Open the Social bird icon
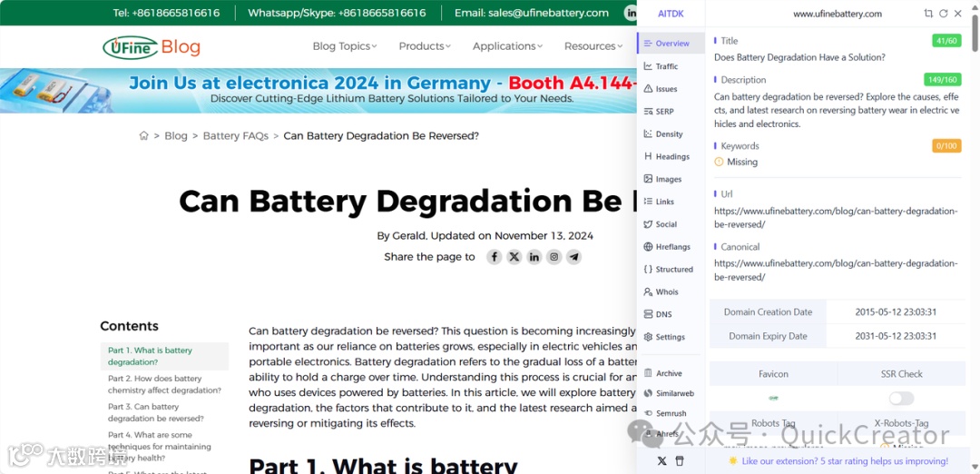This screenshot has width=980, height=474. tap(648, 224)
